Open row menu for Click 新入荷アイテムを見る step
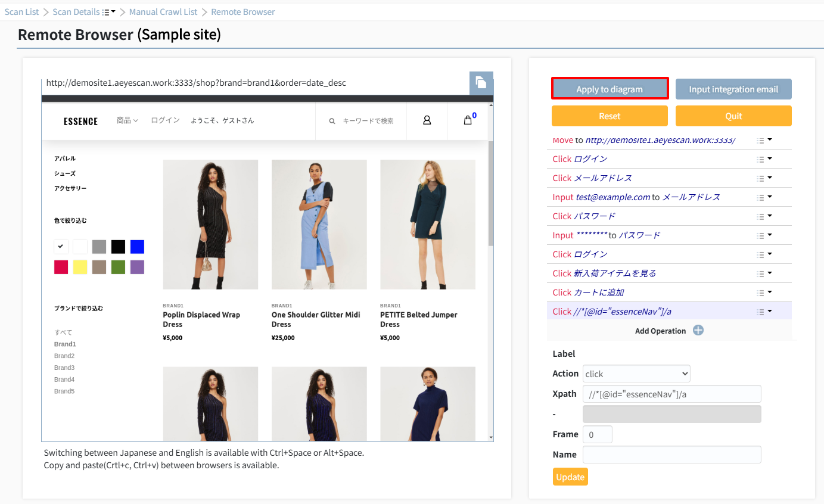 [764, 273]
